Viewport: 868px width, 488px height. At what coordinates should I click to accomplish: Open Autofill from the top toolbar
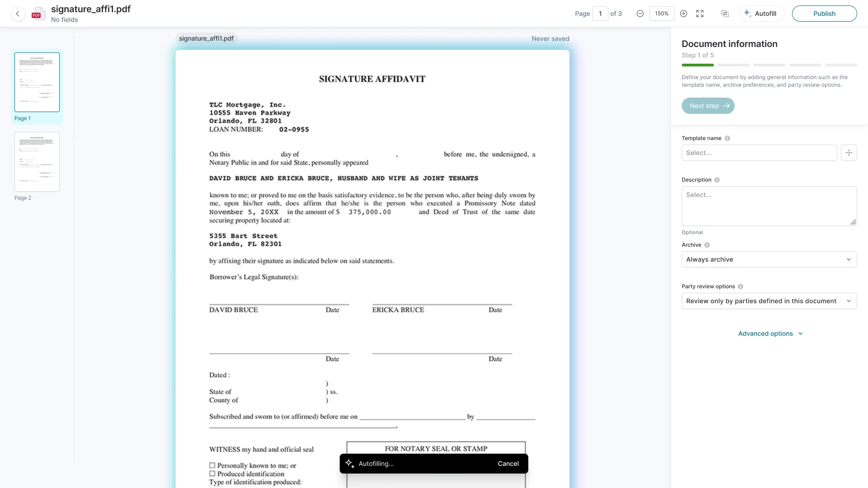point(762,14)
